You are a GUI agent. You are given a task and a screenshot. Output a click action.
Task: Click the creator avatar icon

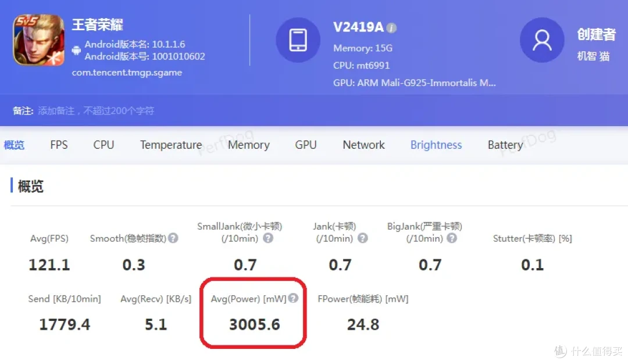pyautogui.click(x=542, y=40)
